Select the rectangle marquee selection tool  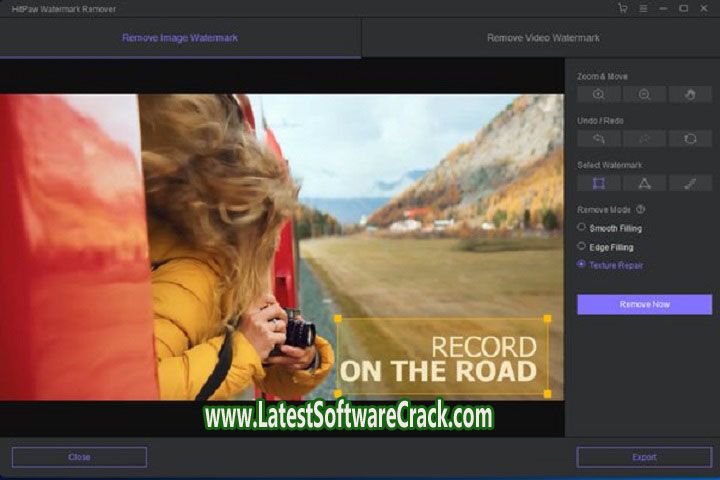(x=599, y=183)
